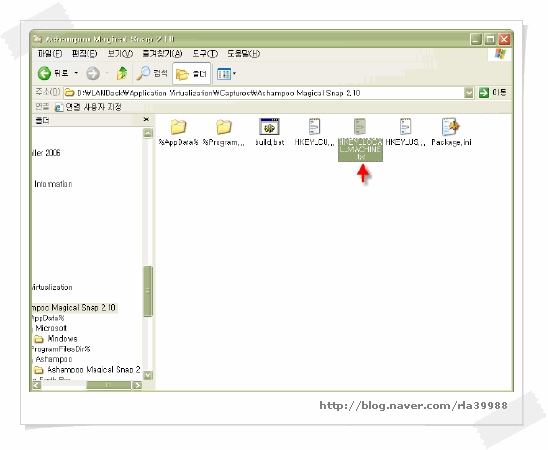The height and width of the screenshot is (450, 548).
Task: Open the Search pane magnifier button
Action: coord(152,73)
